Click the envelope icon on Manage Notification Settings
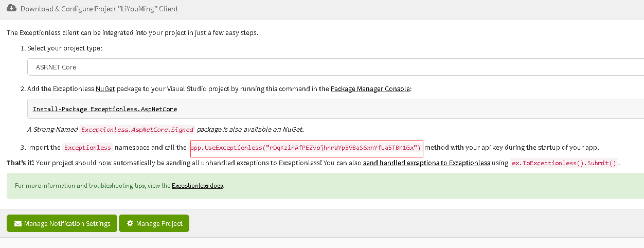This screenshot has width=644, height=248. click(x=18, y=224)
